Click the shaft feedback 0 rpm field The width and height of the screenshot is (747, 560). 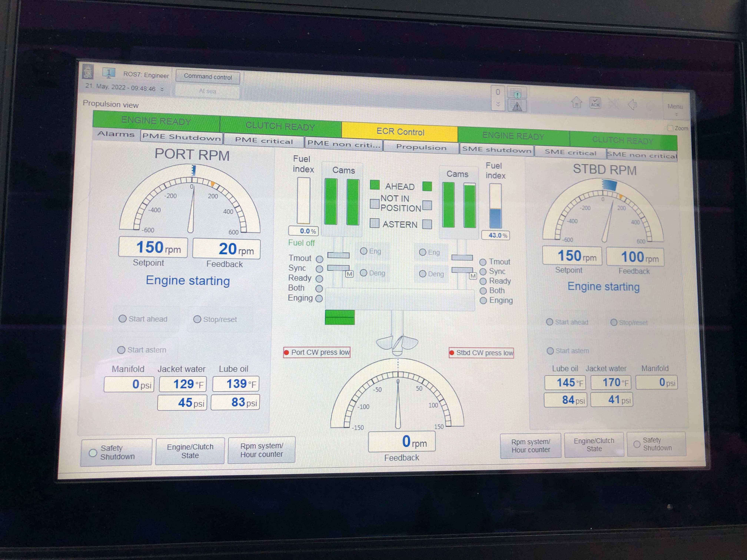tap(401, 441)
